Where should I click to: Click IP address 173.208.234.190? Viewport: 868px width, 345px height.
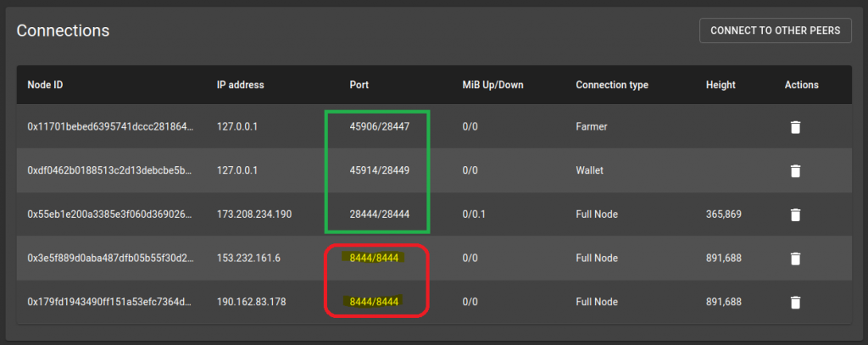coord(253,214)
